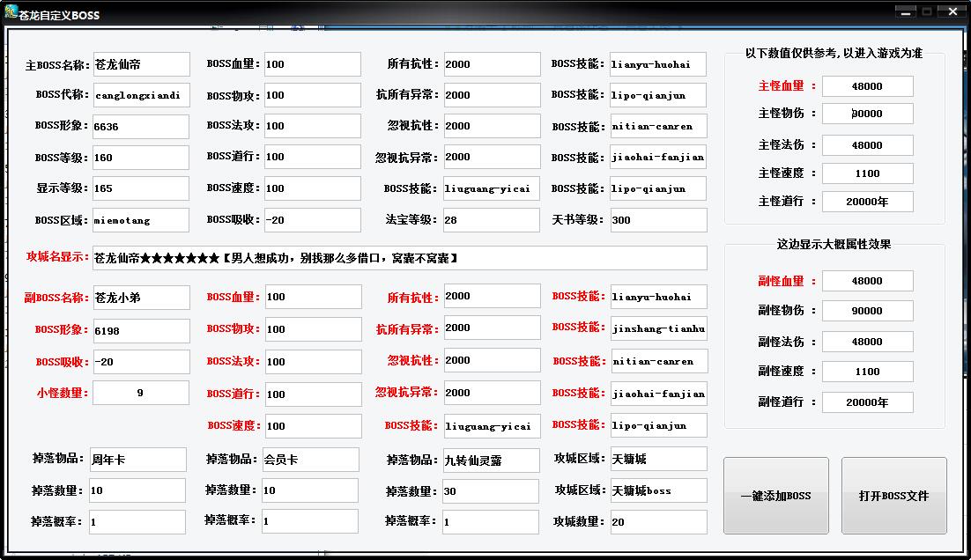Select the 主BOSS名称 field containing 苍龙仙帝
This screenshot has height=560, width=971.
(140, 64)
